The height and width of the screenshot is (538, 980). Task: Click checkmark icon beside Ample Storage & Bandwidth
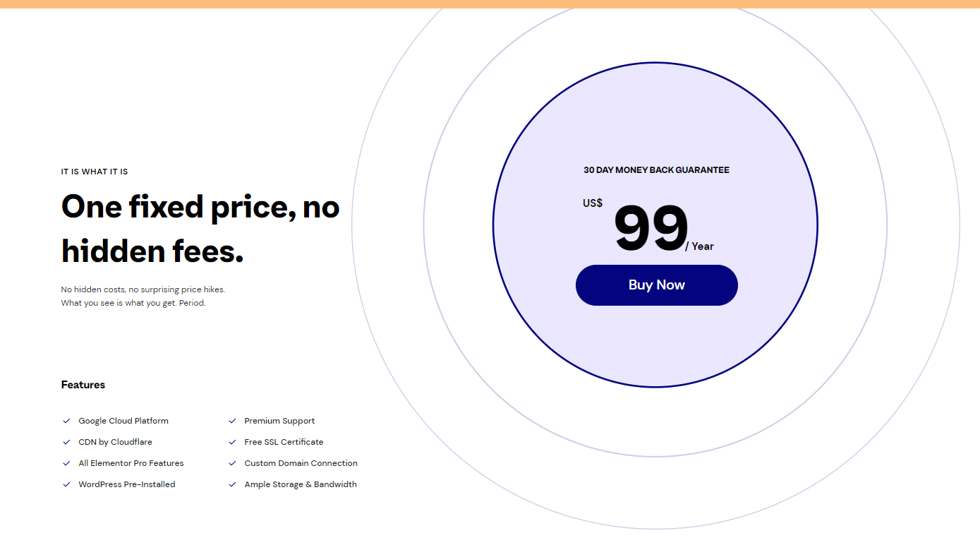[232, 484]
